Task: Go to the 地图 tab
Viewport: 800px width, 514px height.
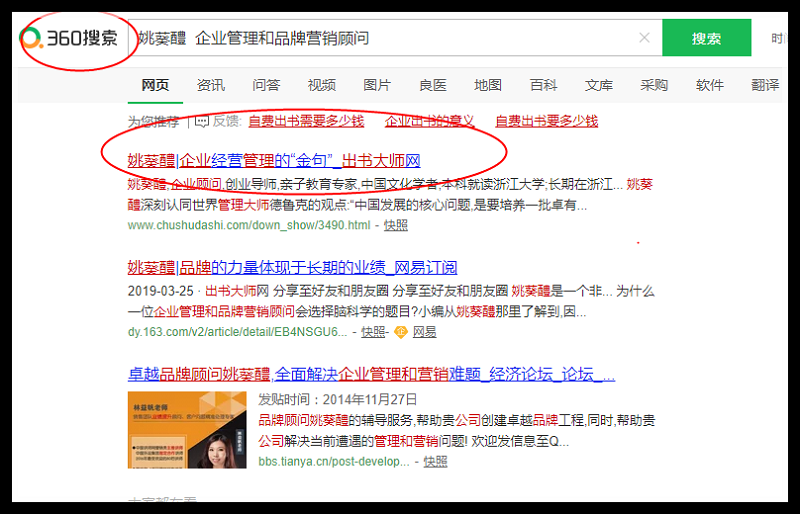Action: 488,85
